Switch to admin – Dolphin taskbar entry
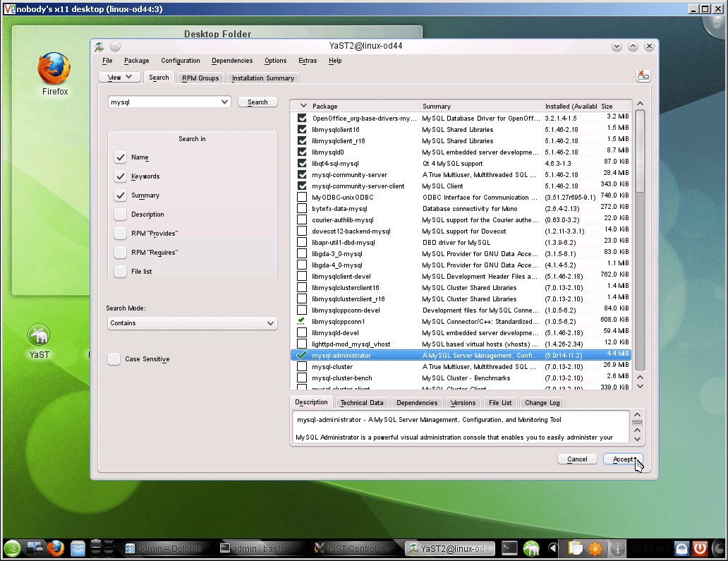Image resolution: width=728 pixels, height=561 pixels. (164, 548)
